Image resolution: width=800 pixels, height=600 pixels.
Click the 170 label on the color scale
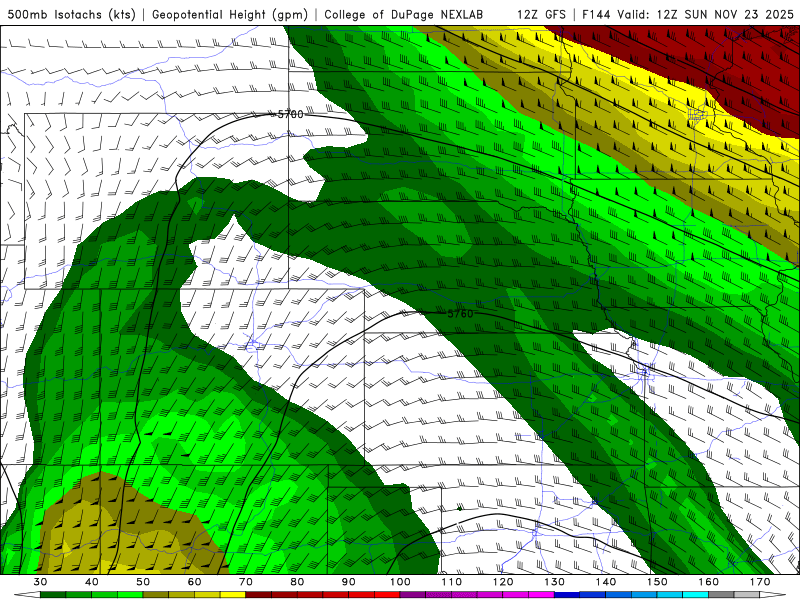[x=760, y=582]
